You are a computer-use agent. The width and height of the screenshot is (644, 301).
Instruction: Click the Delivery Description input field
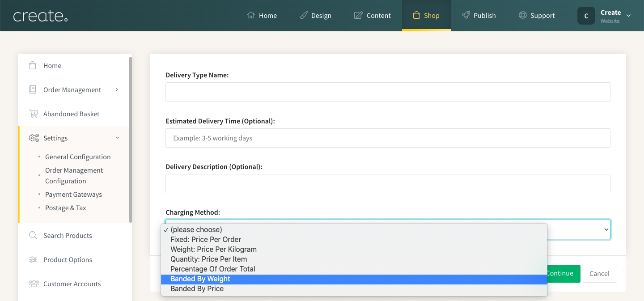388,183
